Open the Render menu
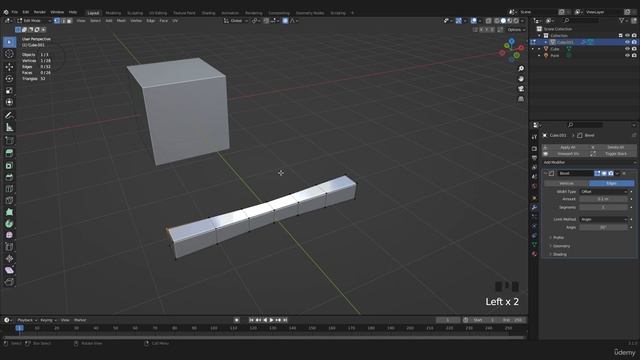The width and height of the screenshot is (640, 360). [40, 12]
